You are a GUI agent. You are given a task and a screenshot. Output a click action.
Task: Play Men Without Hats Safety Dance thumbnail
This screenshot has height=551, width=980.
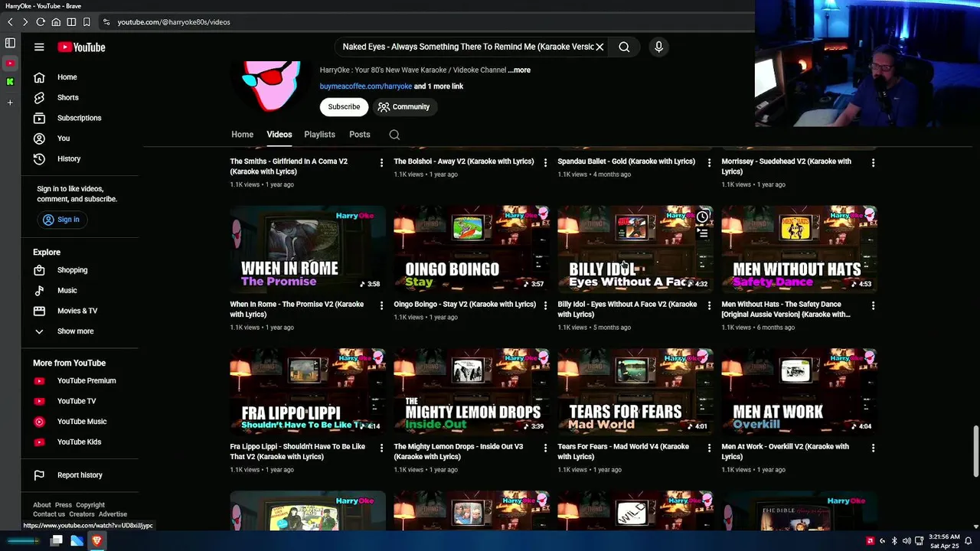tap(799, 249)
